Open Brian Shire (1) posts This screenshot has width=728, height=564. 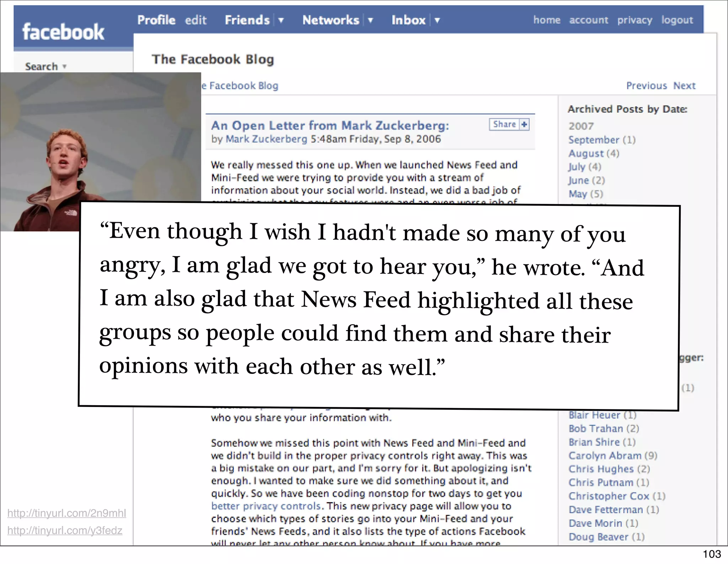(602, 442)
